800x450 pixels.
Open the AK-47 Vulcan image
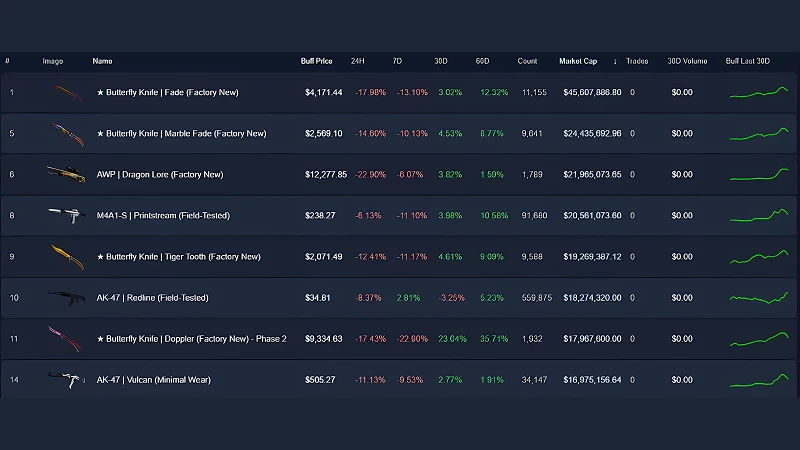pyautogui.click(x=66, y=380)
